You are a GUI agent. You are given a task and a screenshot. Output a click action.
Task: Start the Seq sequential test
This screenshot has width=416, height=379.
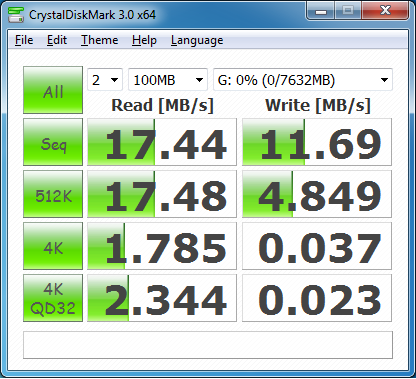tap(53, 142)
